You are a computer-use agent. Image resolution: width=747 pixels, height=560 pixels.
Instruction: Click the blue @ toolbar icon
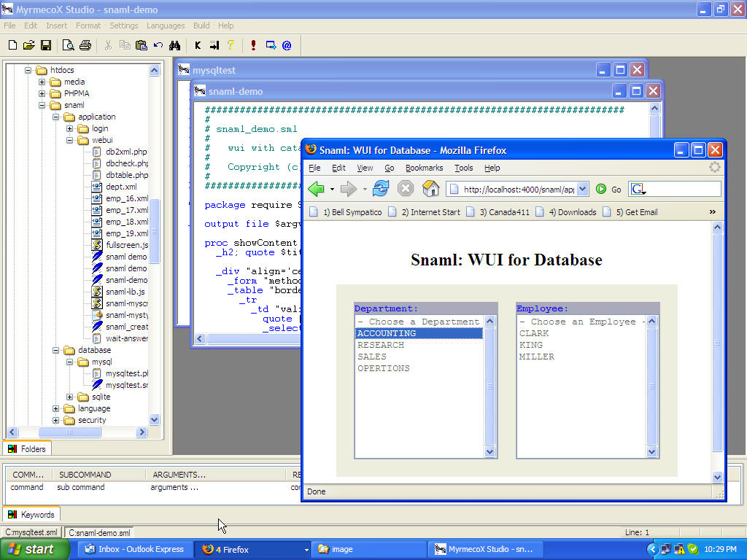point(287,45)
